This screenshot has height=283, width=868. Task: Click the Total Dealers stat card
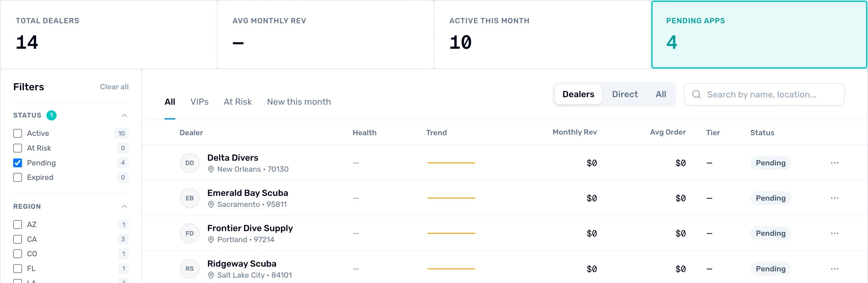click(109, 35)
